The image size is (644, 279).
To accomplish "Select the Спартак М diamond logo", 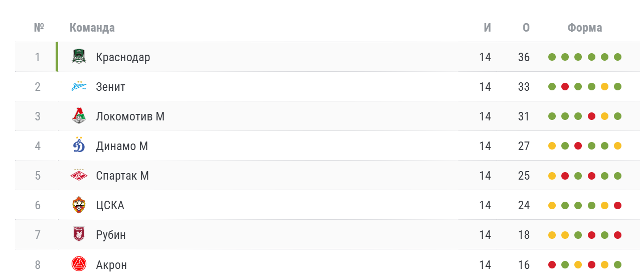I will [79, 176].
